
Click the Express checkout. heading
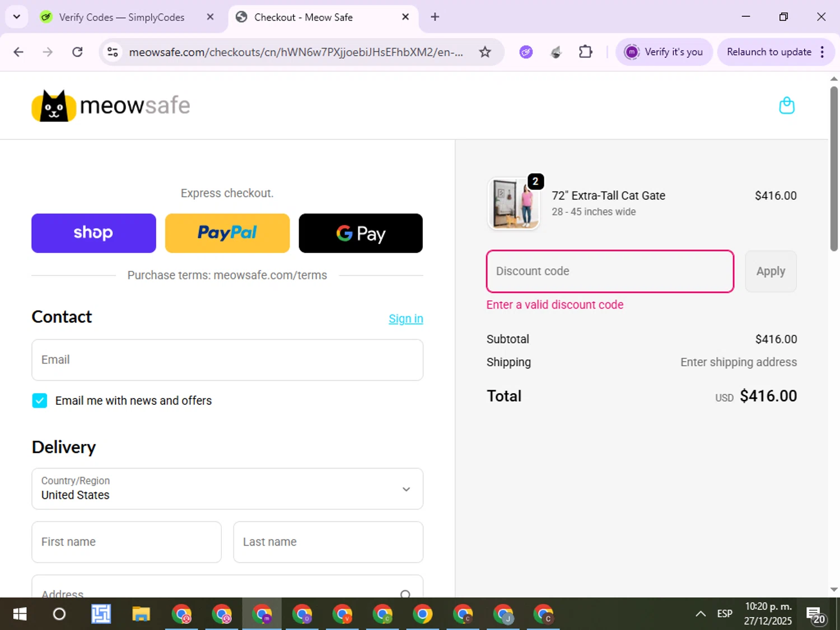(x=227, y=193)
